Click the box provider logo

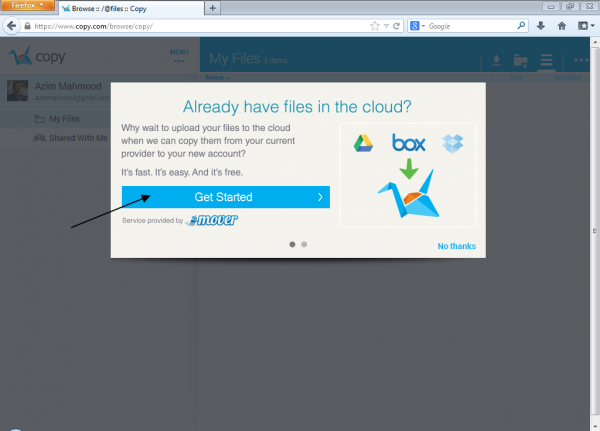[x=408, y=142]
